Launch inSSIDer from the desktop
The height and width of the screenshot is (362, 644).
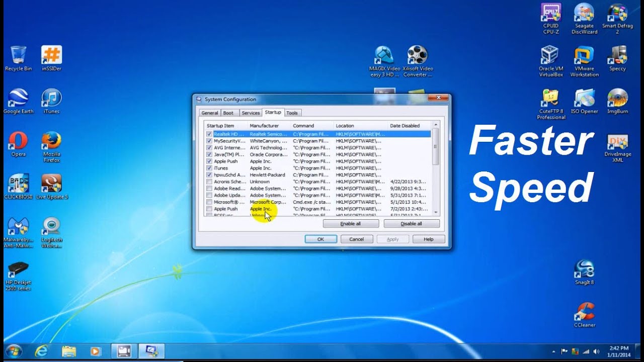click(x=51, y=58)
